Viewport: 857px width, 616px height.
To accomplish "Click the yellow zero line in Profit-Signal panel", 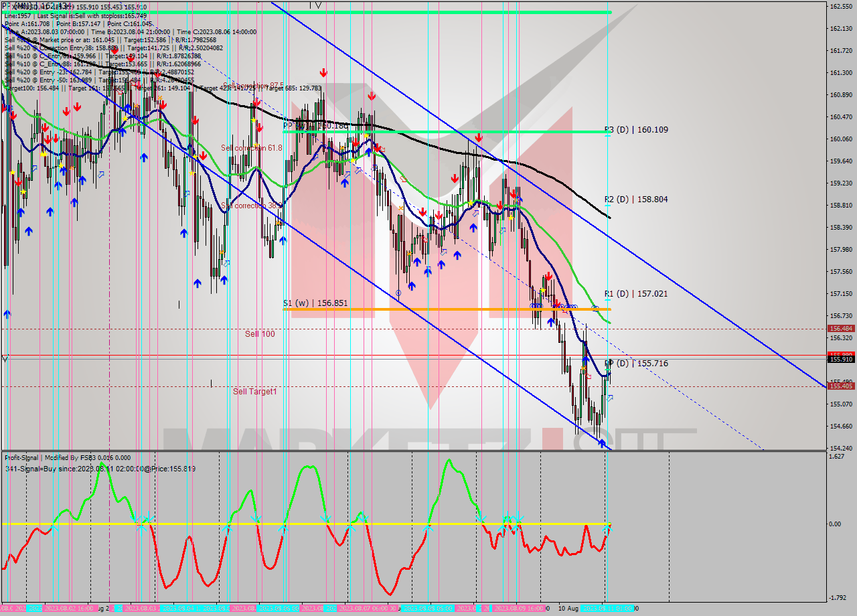I will tap(201, 524).
